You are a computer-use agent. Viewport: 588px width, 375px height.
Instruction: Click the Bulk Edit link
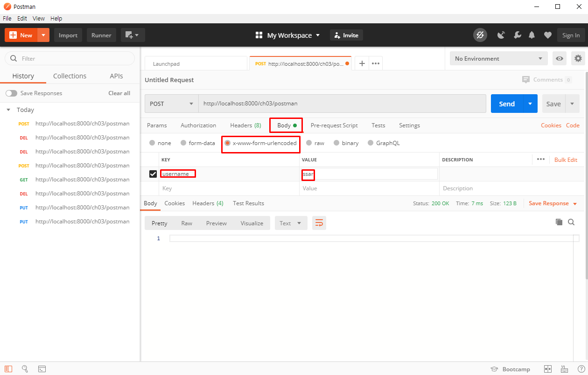pyautogui.click(x=566, y=160)
